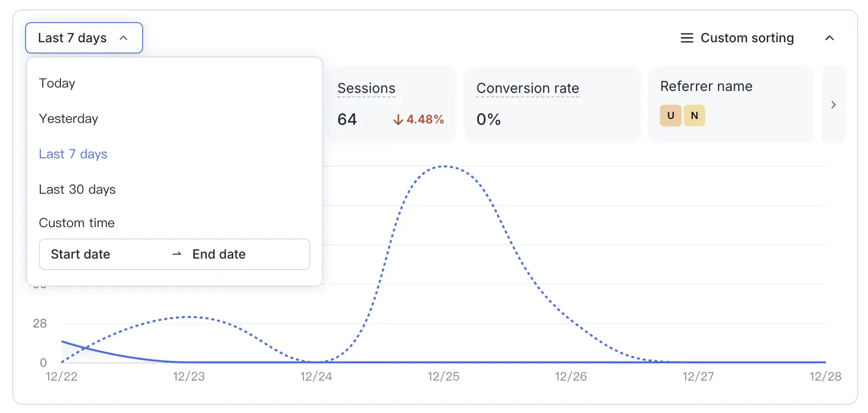Image resolution: width=868 pixels, height=413 pixels.
Task: Click the arrow between start and end date
Action: coord(177,254)
